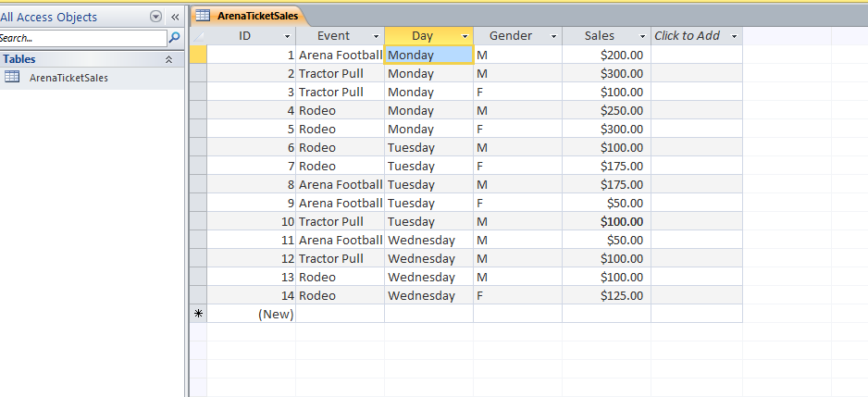The width and height of the screenshot is (868, 397).
Task: Collapse the Tables group in navigation pane
Action: click(168, 59)
